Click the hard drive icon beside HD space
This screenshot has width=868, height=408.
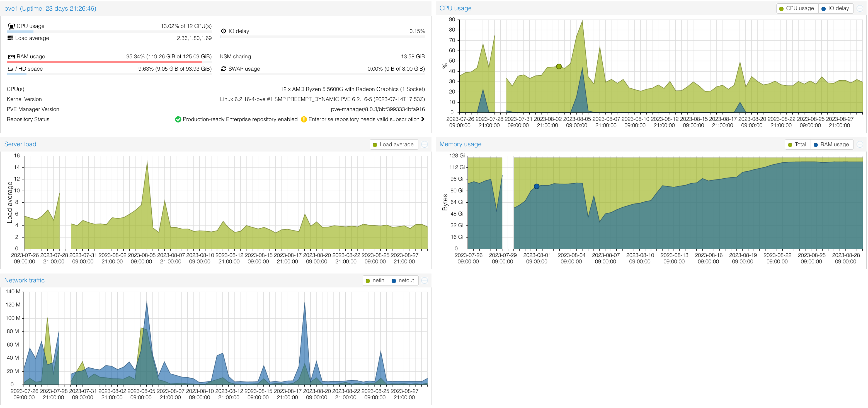click(x=10, y=68)
